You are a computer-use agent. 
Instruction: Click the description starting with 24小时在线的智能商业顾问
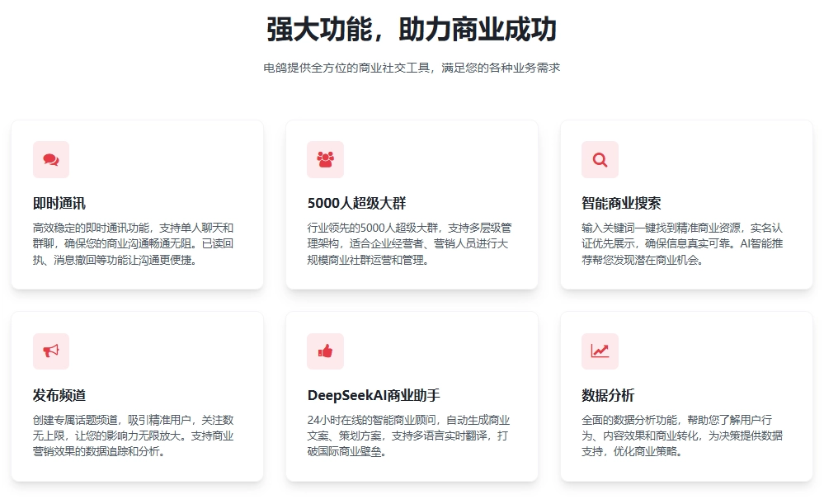(x=410, y=436)
